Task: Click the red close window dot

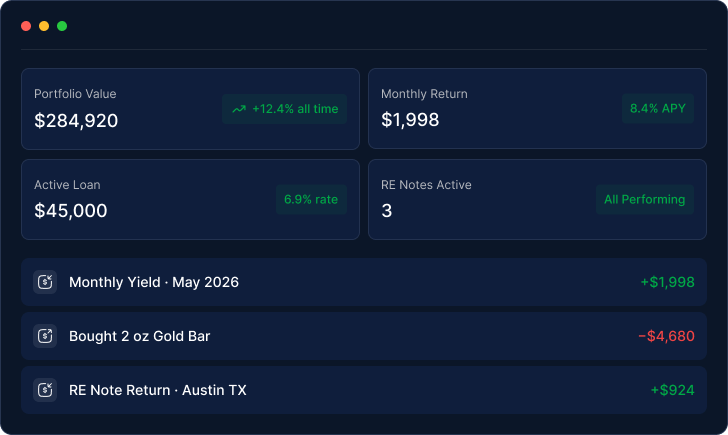Action: (26, 26)
